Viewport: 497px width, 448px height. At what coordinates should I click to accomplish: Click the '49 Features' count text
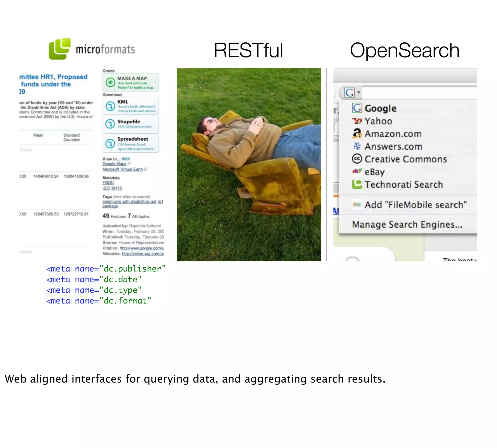coord(114,216)
